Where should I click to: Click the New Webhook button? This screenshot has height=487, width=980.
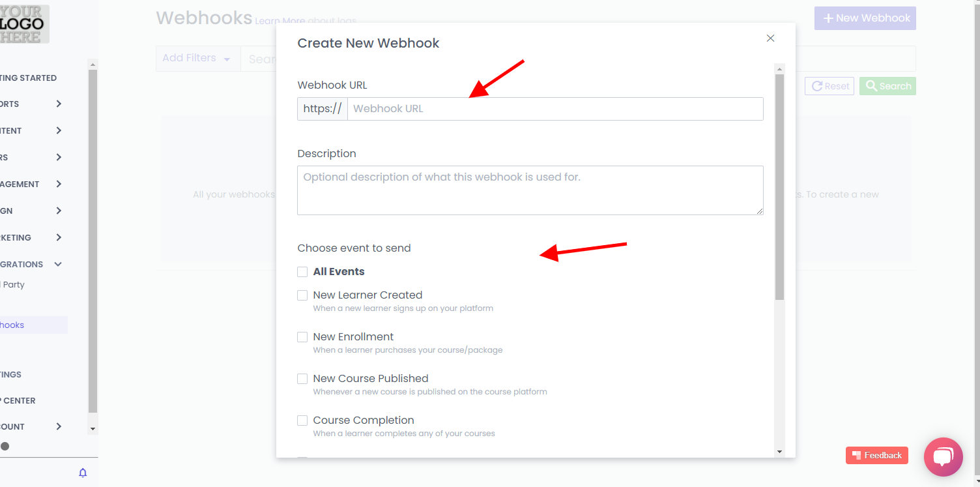pyautogui.click(x=865, y=18)
